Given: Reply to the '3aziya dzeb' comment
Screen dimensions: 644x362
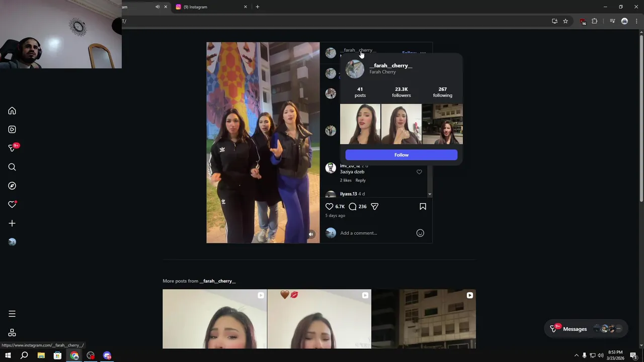Looking at the screenshot, I should (x=360, y=180).
